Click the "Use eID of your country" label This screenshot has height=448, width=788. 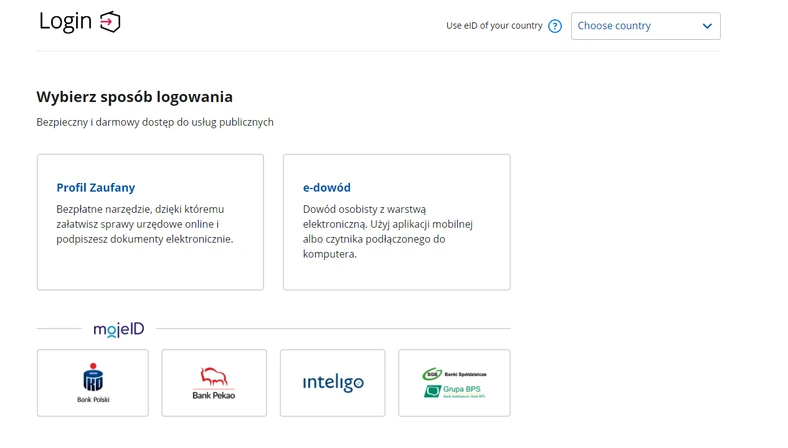(494, 26)
